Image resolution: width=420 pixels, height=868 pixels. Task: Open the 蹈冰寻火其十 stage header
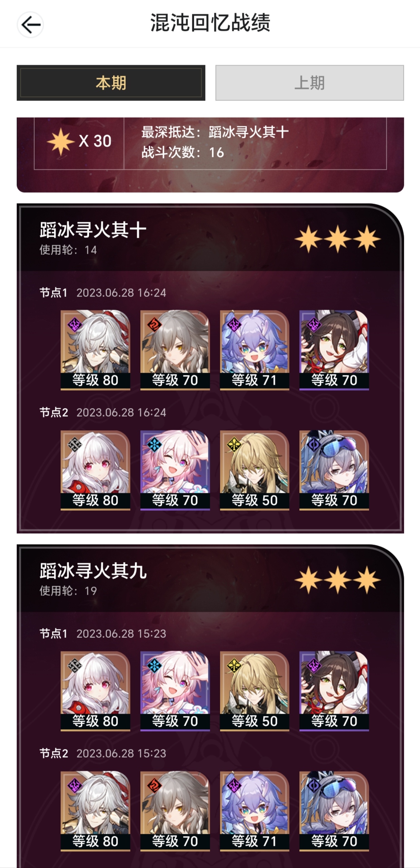click(210, 238)
